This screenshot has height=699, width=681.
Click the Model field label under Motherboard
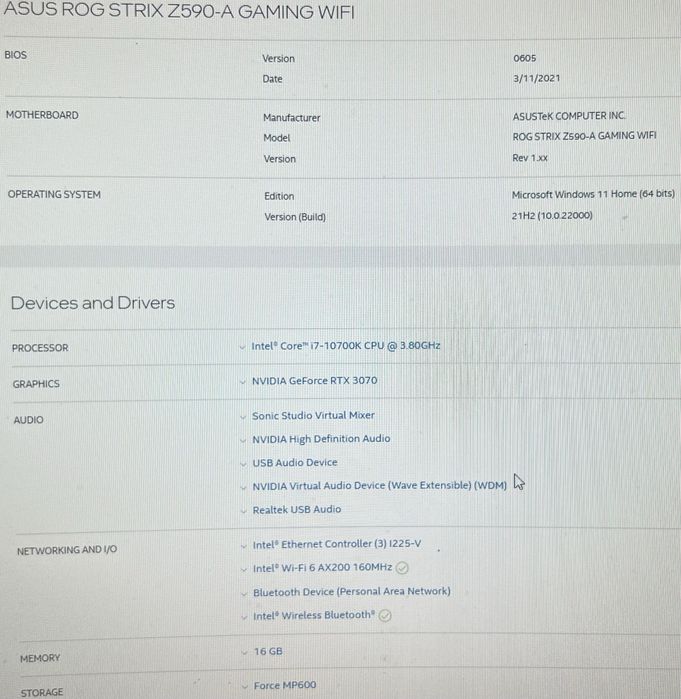(277, 138)
